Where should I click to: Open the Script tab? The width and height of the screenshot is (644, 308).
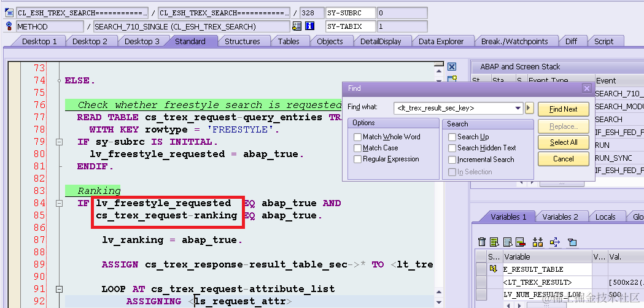pos(603,41)
